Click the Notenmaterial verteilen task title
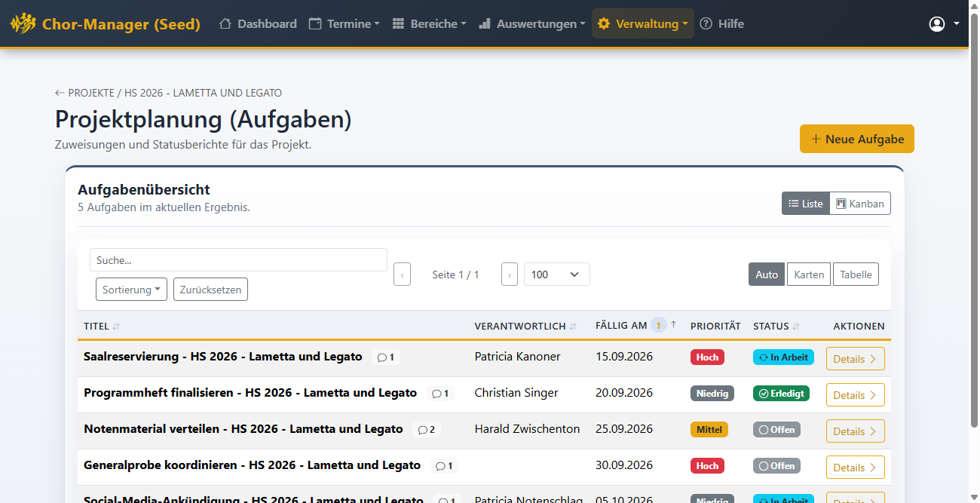980x503 pixels. 243,429
